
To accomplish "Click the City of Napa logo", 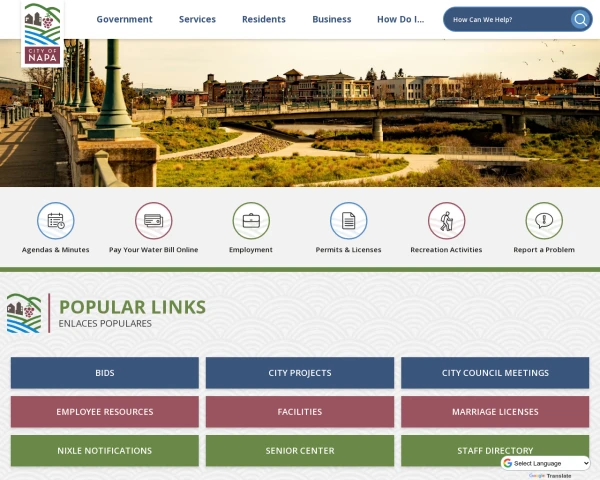I will point(42,34).
